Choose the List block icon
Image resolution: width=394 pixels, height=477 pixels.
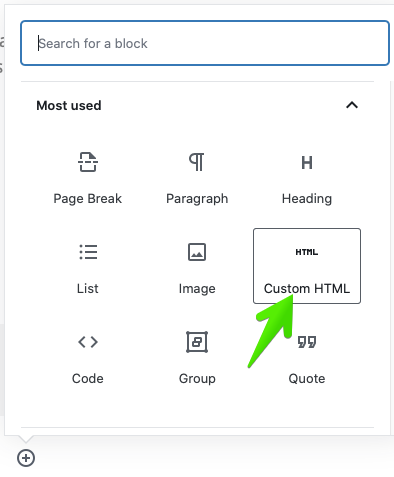(88, 252)
